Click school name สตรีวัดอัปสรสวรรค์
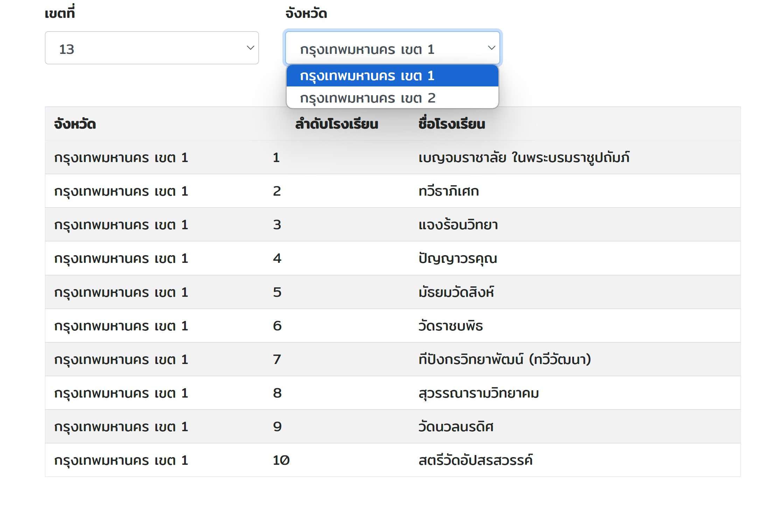This screenshot has height=532, width=784. coord(476,460)
